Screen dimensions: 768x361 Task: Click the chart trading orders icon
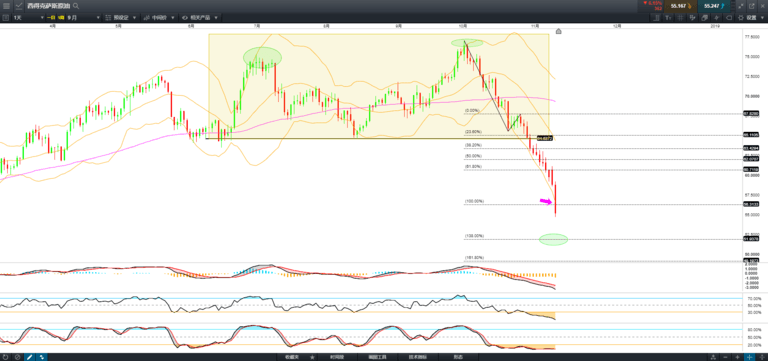(693, 18)
